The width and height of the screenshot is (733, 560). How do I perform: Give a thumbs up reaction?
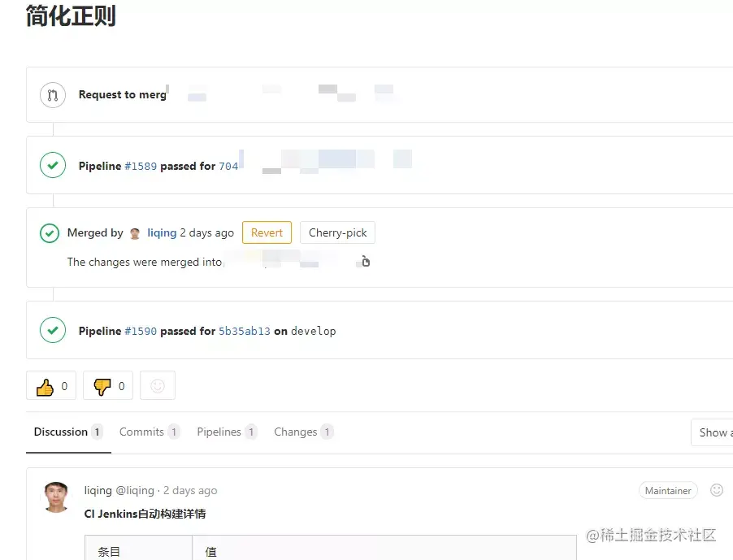click(51, 385)
